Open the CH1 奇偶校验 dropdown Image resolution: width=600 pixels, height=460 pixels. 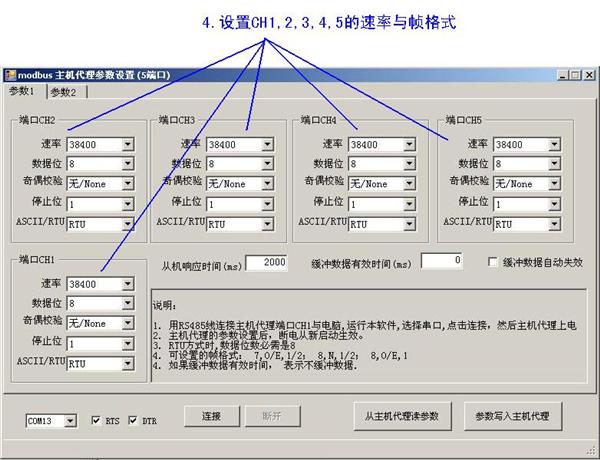point(100,324)
